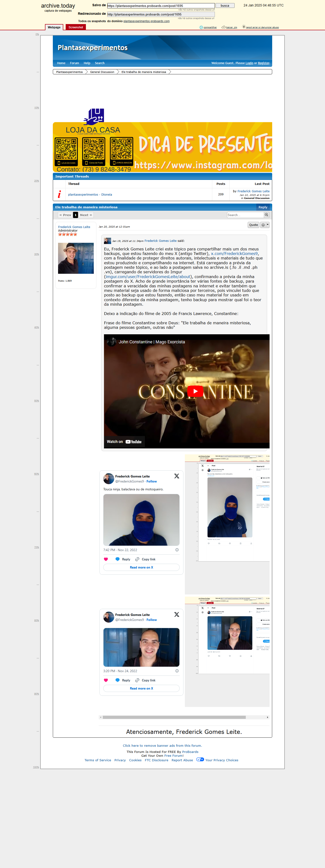Viewport: 325px width, 868px height.
Task: Click the scrollbar right arrow
Action: coord(267,717)
